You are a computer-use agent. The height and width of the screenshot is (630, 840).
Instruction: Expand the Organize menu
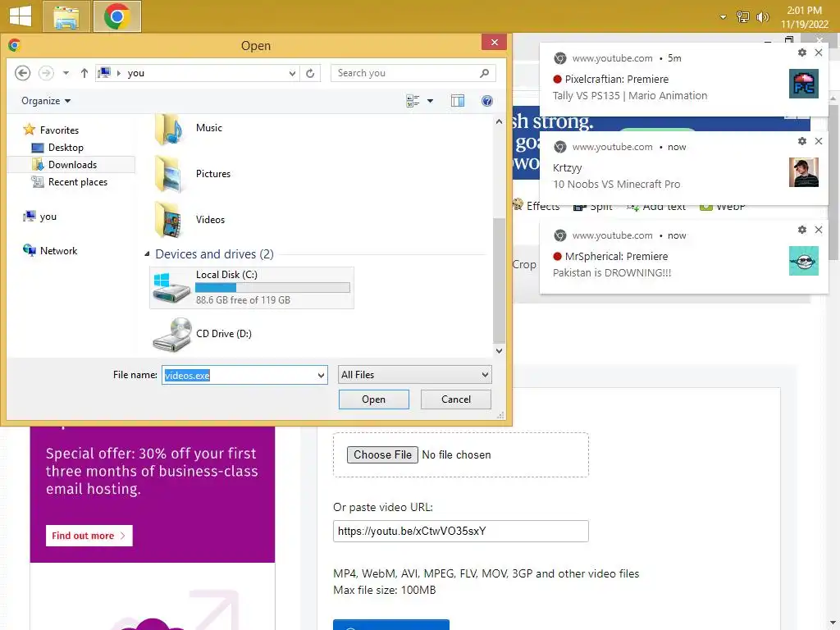point(46,101)
